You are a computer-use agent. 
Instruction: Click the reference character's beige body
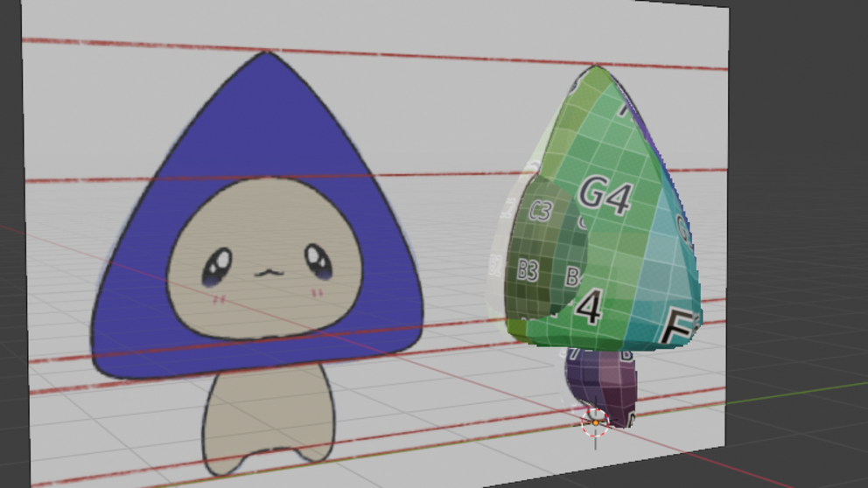pyautogui.click(x=269, y=421)
